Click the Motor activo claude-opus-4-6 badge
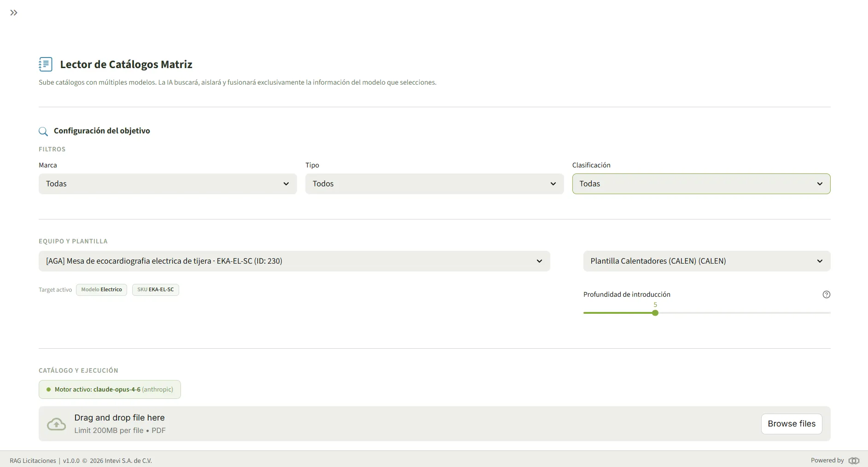This screenshot has height=467, width=868. coord(110,389)
